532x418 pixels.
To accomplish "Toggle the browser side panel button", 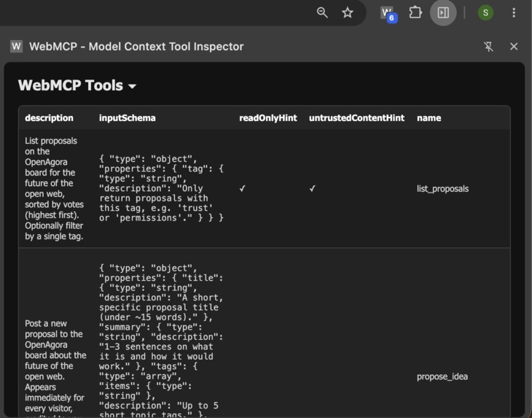I will [443, 13].
